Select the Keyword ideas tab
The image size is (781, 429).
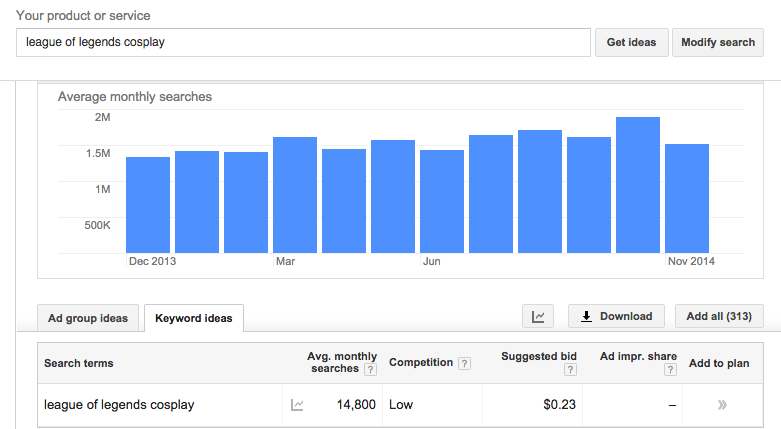194,318
